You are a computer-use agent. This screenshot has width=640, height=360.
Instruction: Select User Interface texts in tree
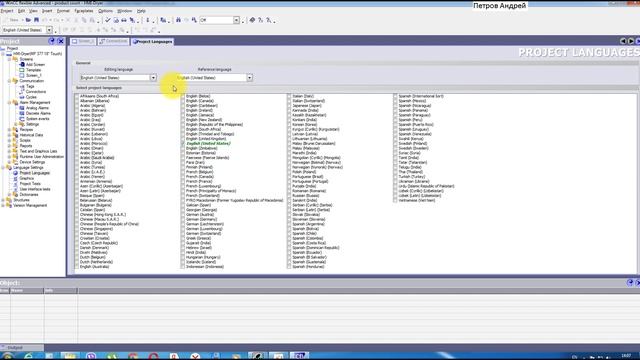click(x=35, y=189)
